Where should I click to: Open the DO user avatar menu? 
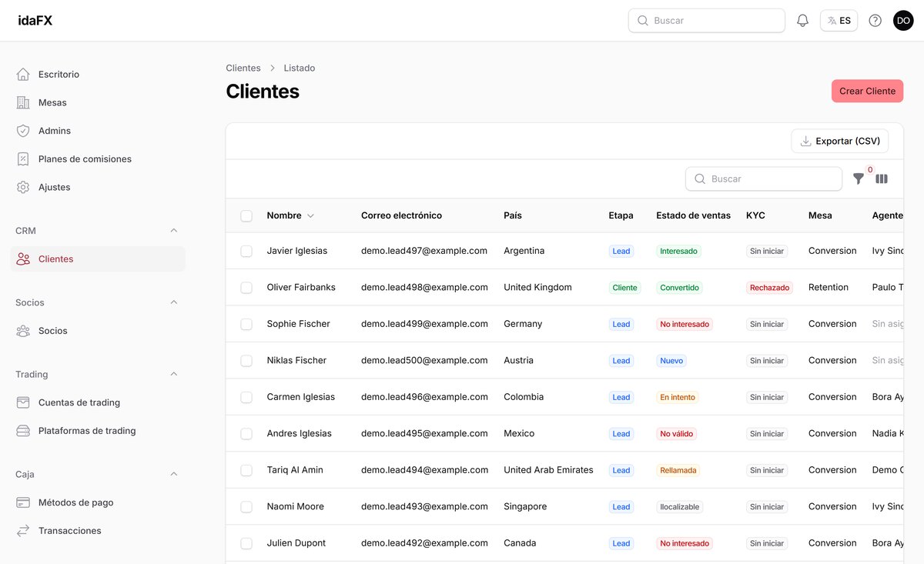(x=903, y=21)
